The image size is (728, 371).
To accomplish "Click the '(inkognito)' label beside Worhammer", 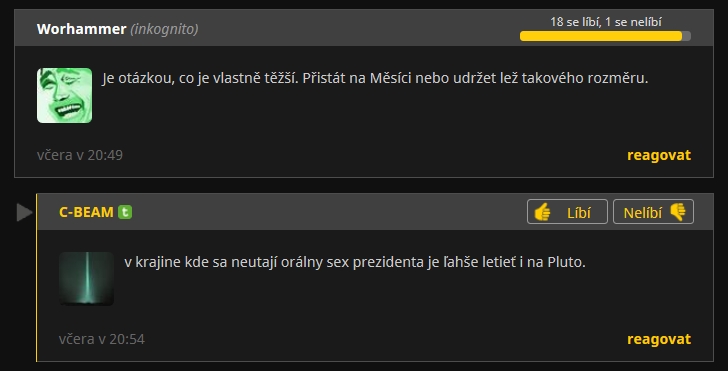I will (x=164, y=29).
